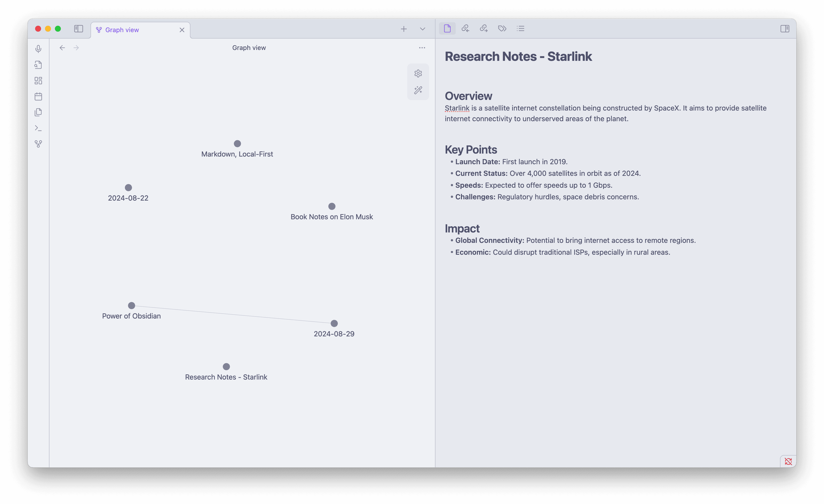The image size is (824, 504).
Task: Show backlinks panel icon
Action: point(465,28)
